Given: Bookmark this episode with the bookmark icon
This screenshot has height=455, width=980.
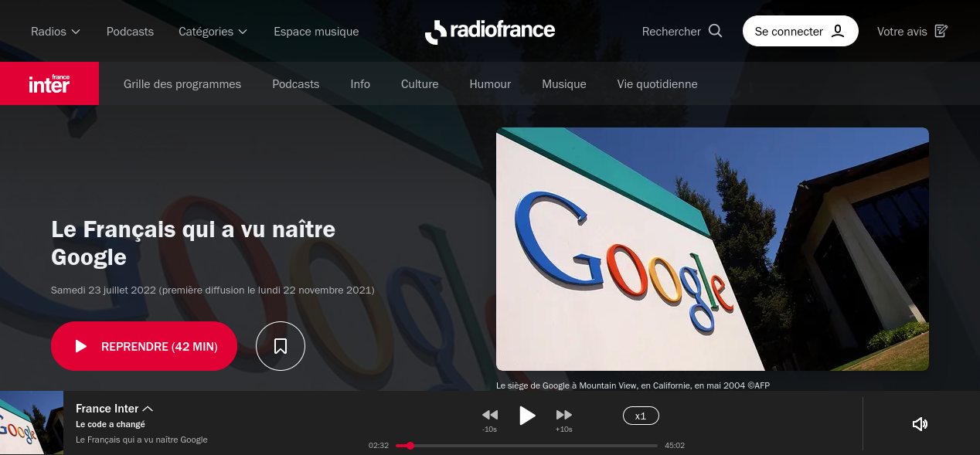Looking at the screenshot, I should tap(281, 346).
